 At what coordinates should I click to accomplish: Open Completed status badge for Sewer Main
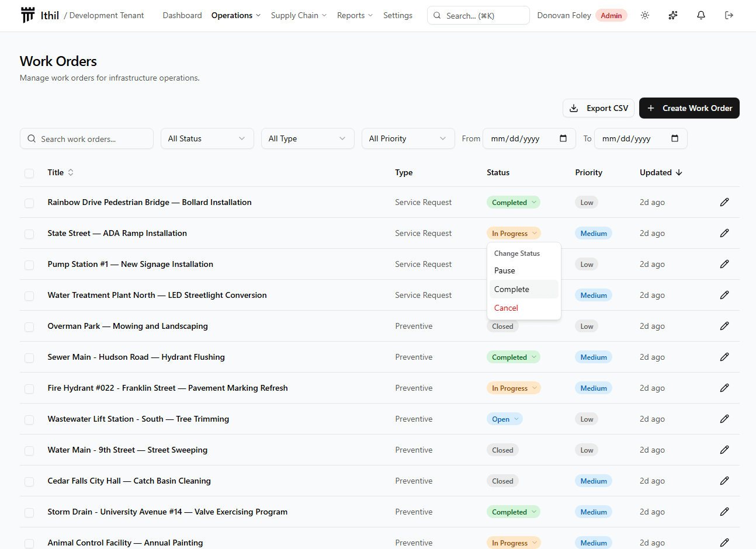(x=514, y=357)
